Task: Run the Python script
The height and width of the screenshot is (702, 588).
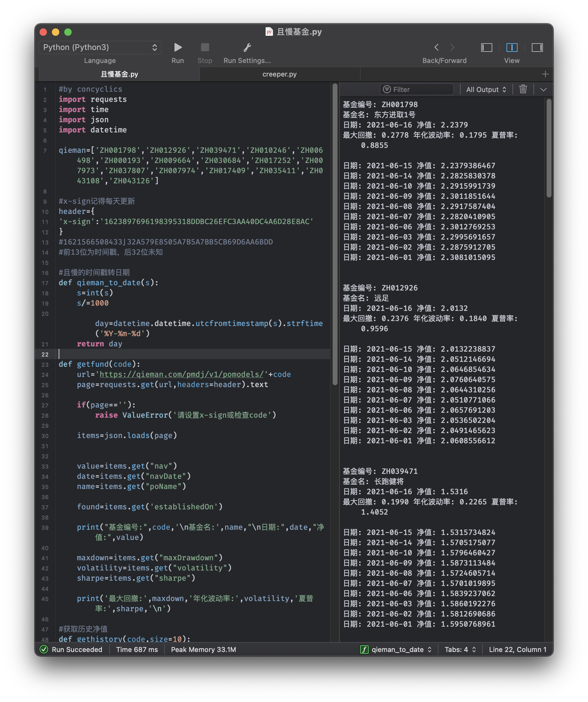Action: click(178, 48)
